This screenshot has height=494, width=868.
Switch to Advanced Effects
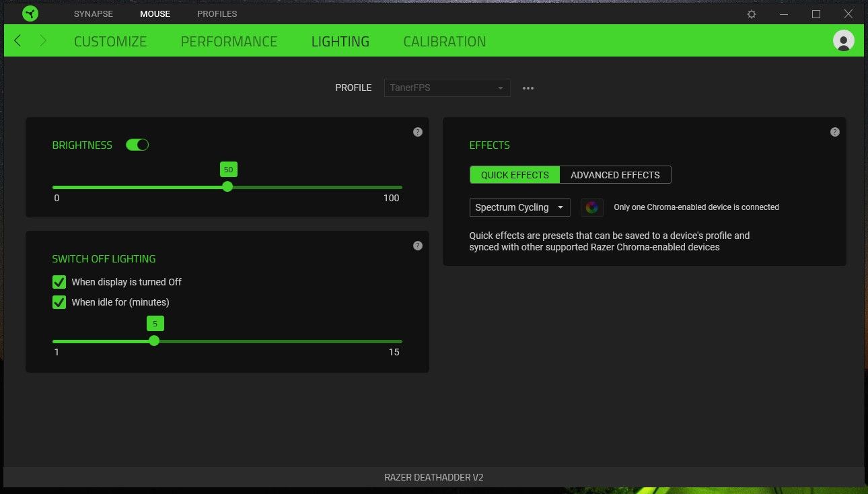point(615,175)
